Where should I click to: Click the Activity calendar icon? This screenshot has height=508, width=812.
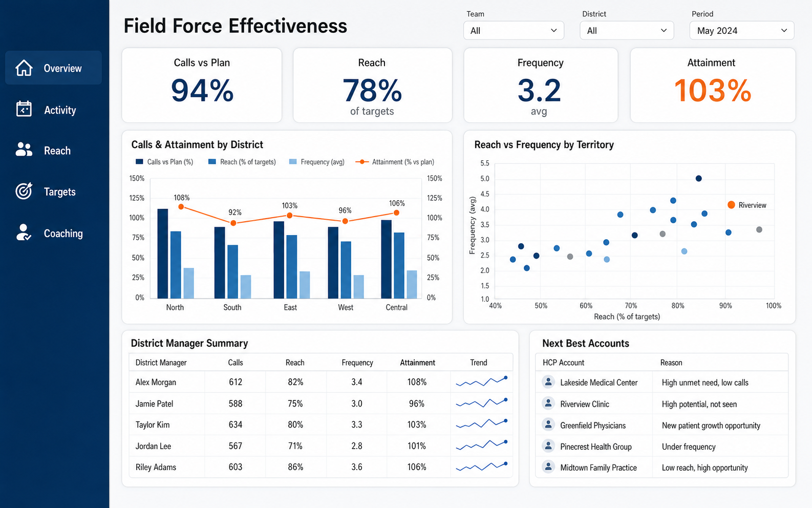pyautogui.click(x=24, y=109)
